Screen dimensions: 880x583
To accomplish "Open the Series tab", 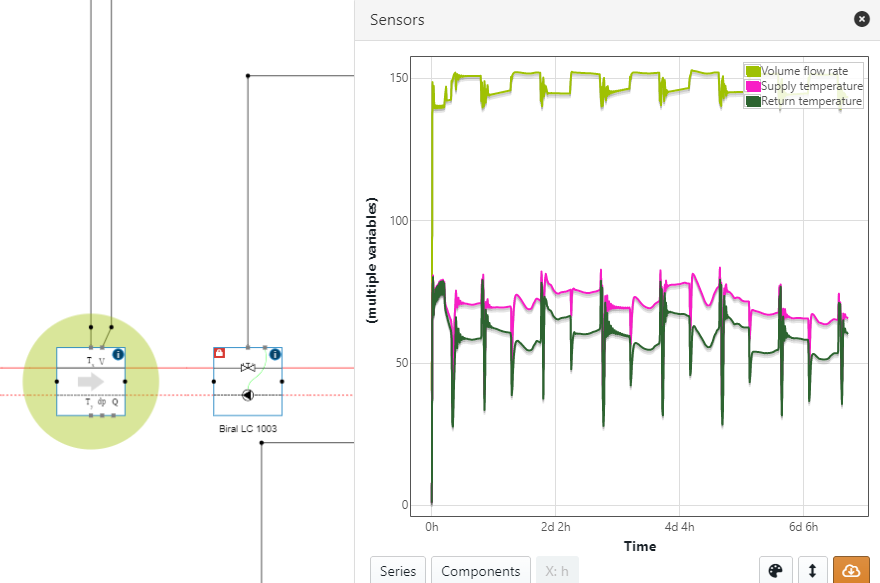I will (x=398, y=571).
